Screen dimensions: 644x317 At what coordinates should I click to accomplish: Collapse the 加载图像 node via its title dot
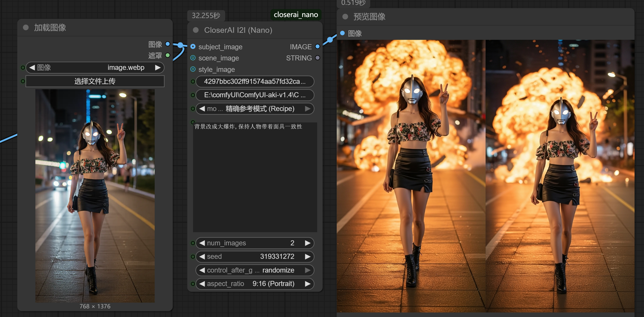click(x=26, y=27)
